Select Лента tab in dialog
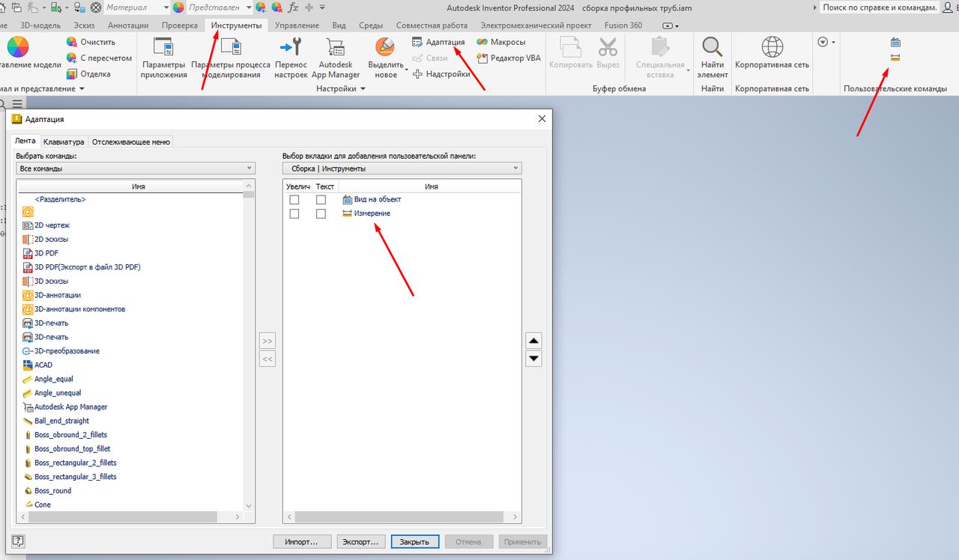959x560 pixels. (25, 141)
